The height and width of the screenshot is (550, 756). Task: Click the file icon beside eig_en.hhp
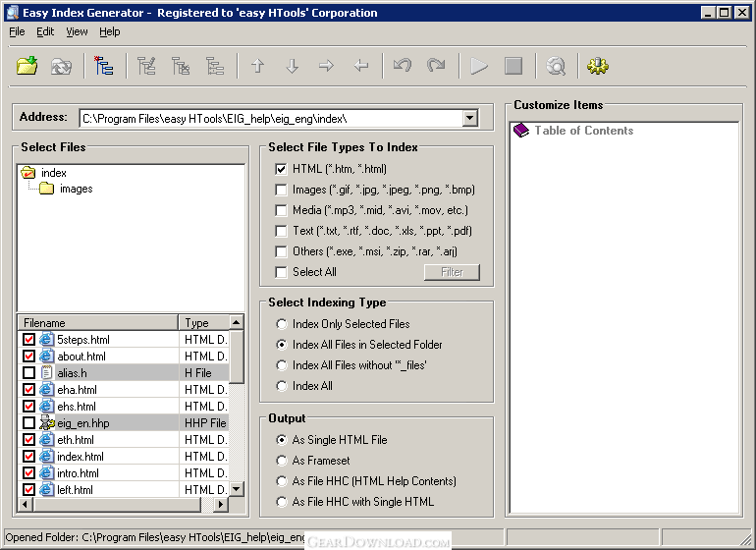tap(46, 422)
